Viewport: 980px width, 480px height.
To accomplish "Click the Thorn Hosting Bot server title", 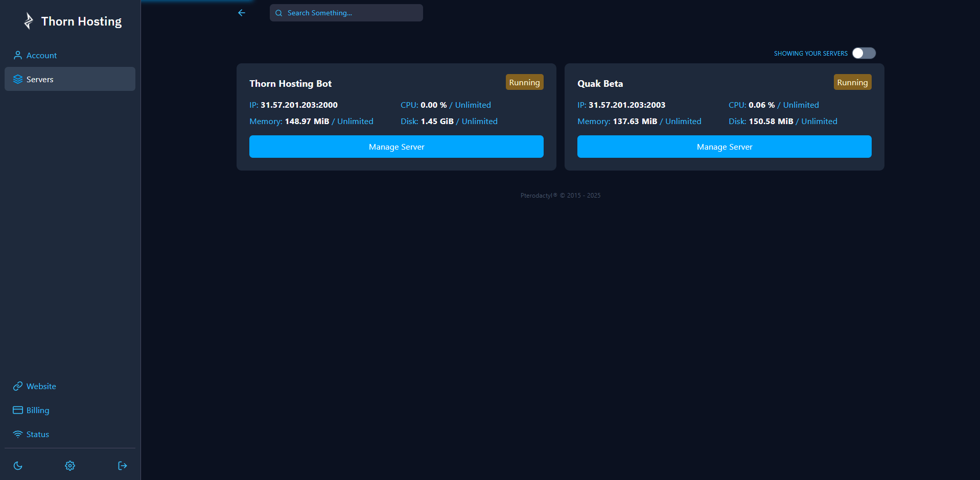I will click(x=290, y=84).
